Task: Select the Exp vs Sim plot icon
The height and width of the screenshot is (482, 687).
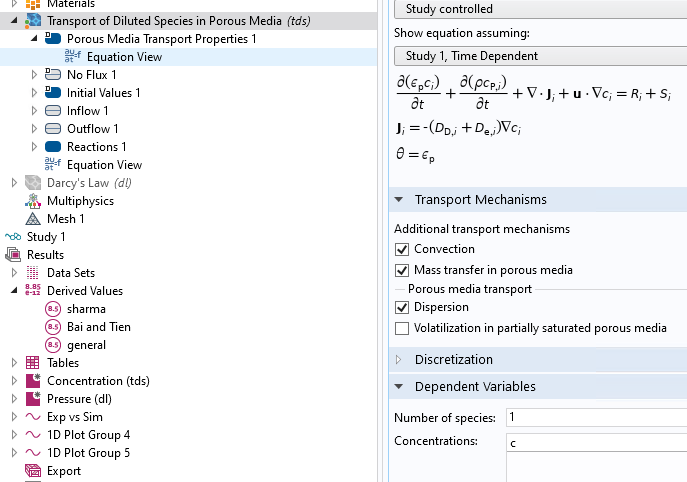Action: click(34, 417)
